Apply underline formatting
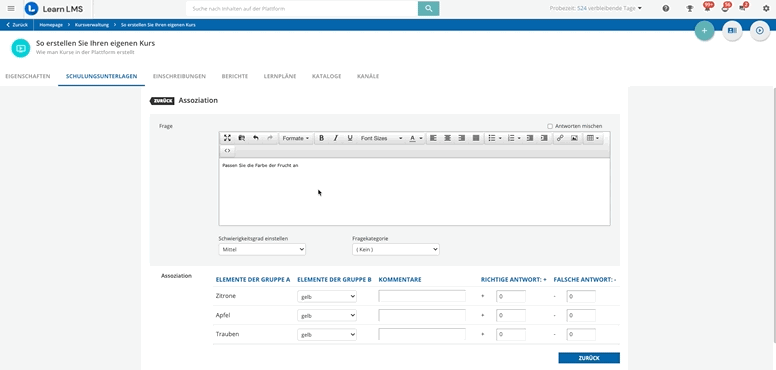The height and width of the screenshot is (370, 776). pyautogui.click(x=350, y=138)
